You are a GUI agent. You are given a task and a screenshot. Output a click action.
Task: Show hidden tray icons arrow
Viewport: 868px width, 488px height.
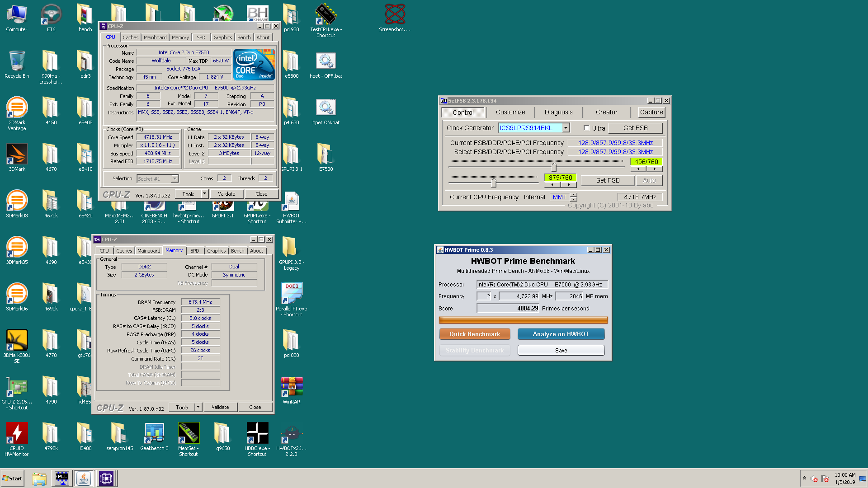click(804, 478)
